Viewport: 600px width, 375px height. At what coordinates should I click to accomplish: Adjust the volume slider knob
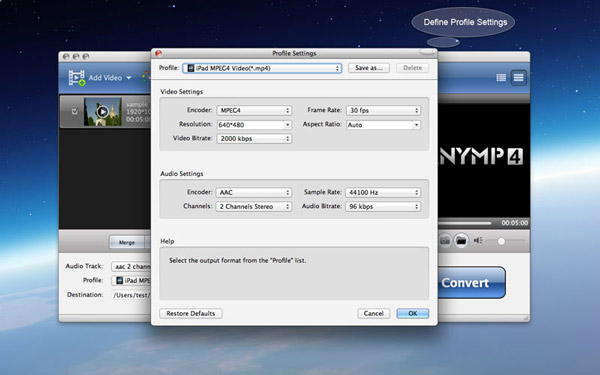[501, 241]
